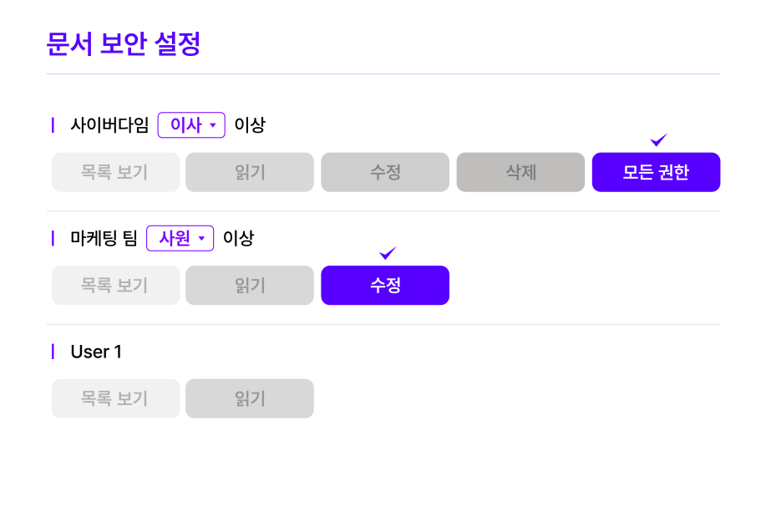Toggle the highlighted 수정 button for 마케팅 팀

tap(385, 286)
